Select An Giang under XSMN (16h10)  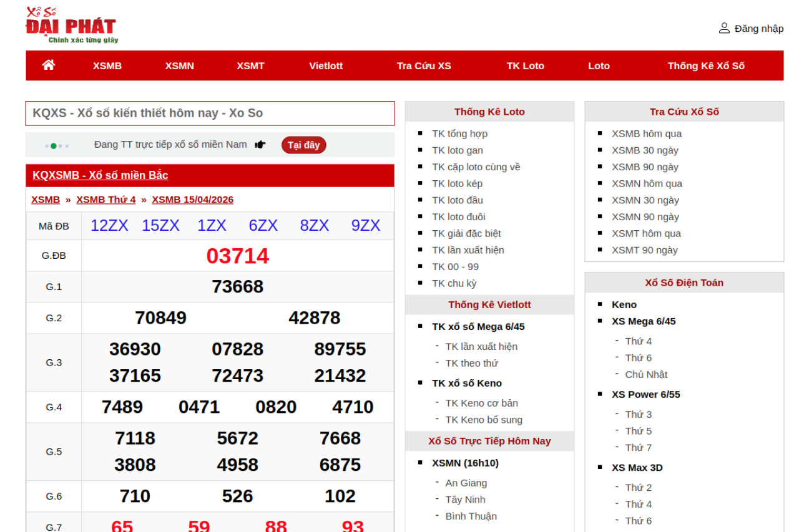pos(466,483)
